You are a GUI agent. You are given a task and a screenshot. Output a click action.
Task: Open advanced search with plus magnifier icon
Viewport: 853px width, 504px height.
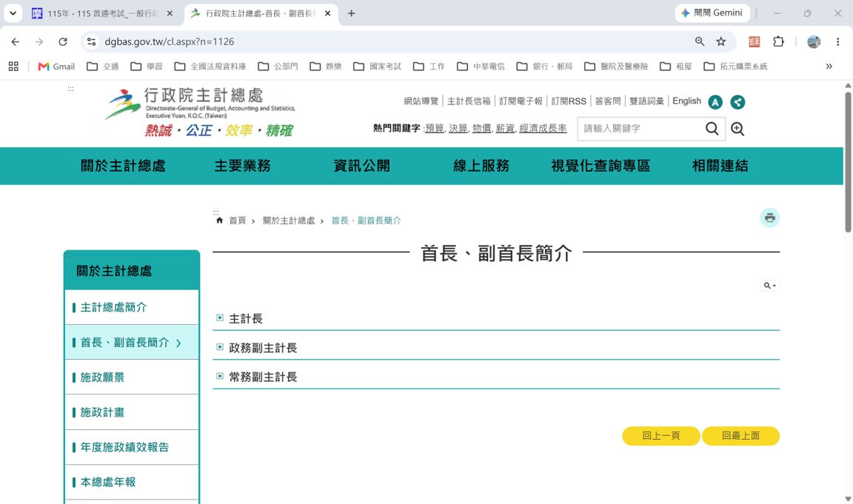click(x=737, y=128)
